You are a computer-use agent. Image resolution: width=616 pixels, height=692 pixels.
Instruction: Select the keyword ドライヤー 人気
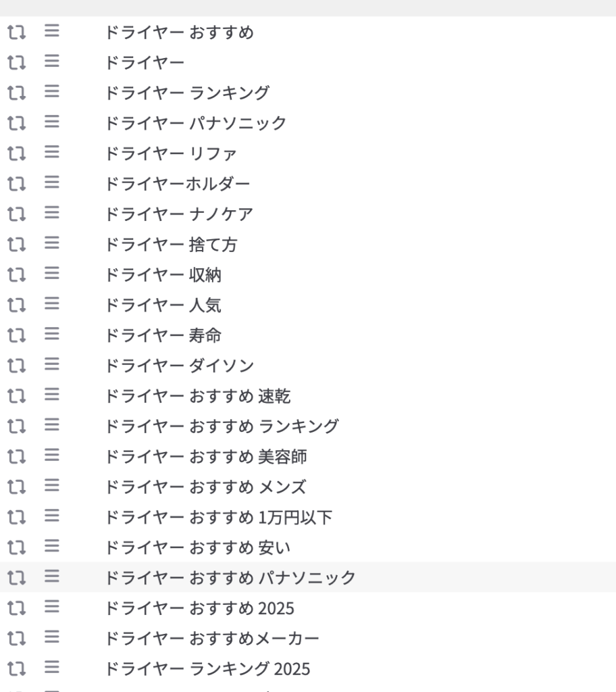pos(163,305)
